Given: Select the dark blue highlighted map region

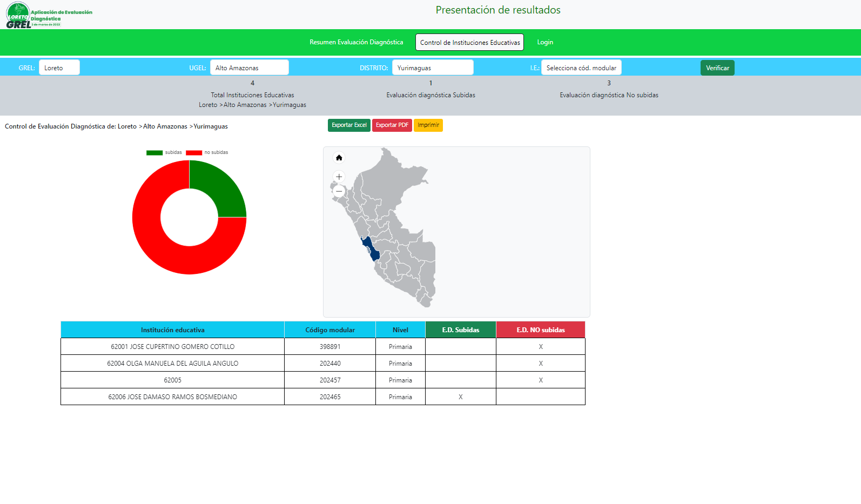Looking at the screenshot, I should coord(371,249).
